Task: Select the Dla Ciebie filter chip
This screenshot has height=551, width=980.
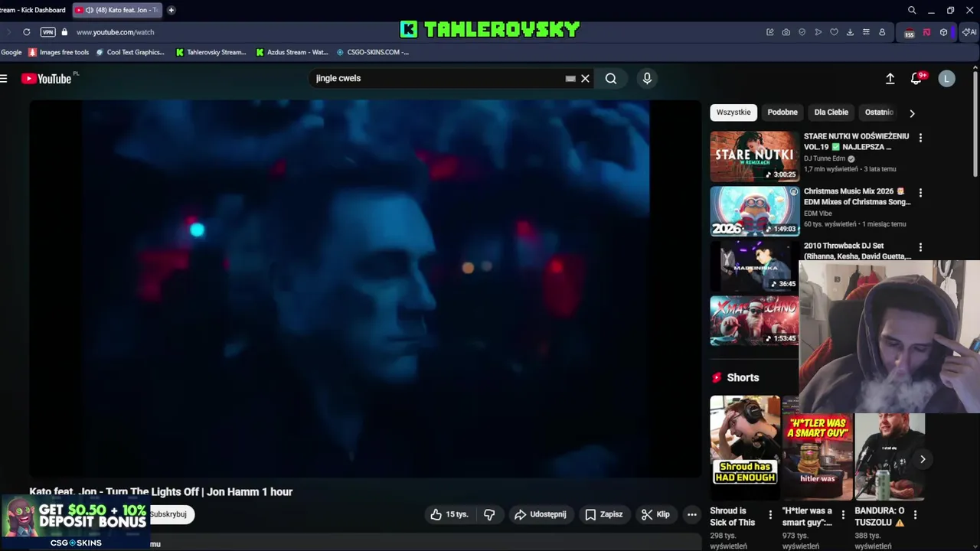Action: pyautogui.click(x=831, y=112)
